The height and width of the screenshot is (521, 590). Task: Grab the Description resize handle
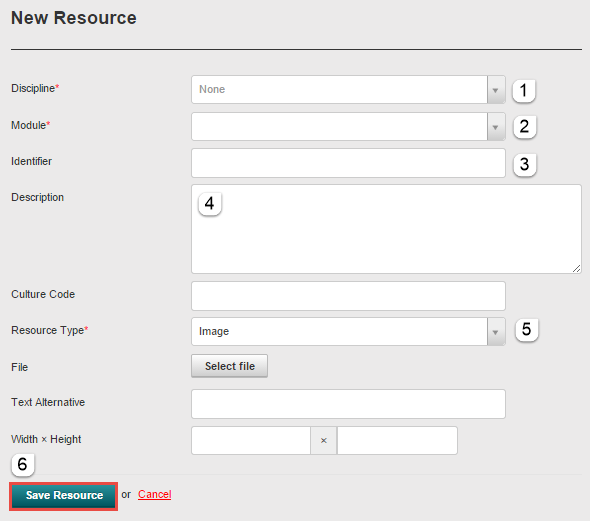[x=576, y=268]
